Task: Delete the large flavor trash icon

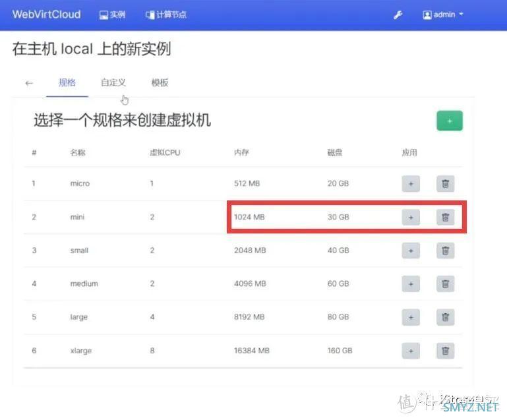Action: [x=445, y=317]
